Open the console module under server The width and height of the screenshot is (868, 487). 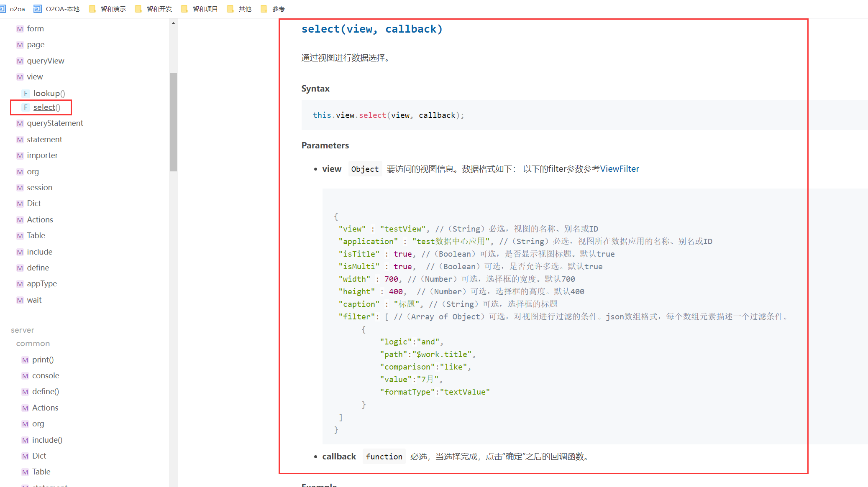click(46, 376)
